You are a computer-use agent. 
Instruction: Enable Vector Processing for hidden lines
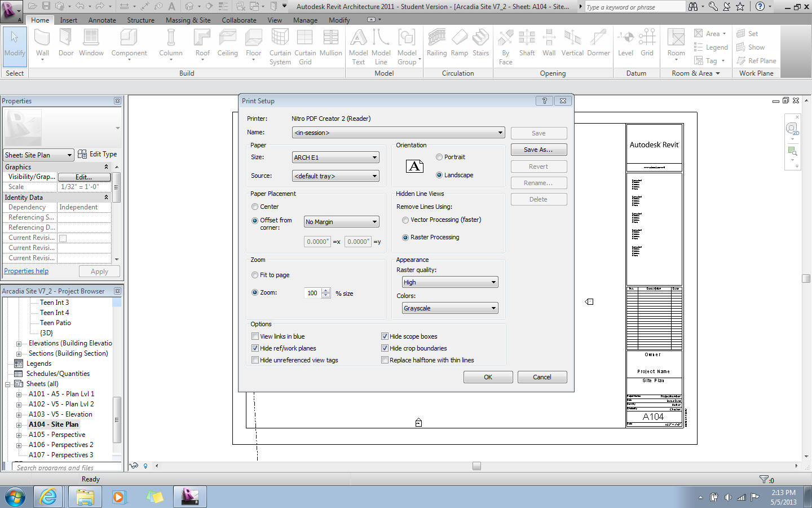coord(406,220)
